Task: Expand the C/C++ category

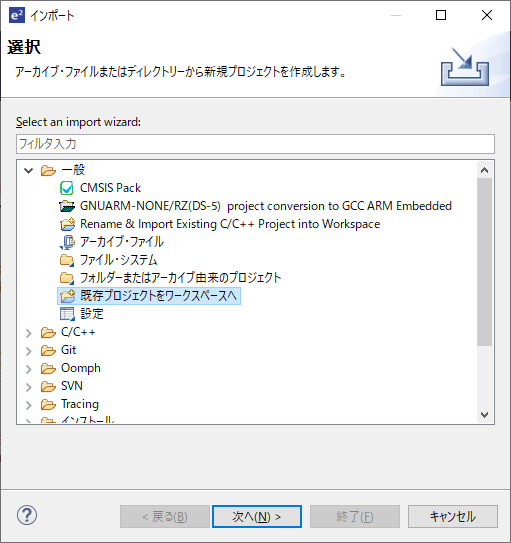Action: coord(29,333)
